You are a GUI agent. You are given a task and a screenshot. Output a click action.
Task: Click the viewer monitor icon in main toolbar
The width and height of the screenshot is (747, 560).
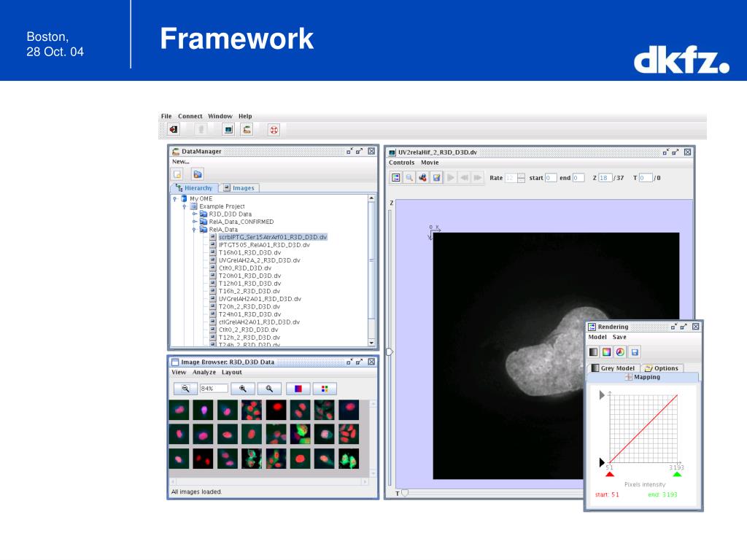pyautogui.click(x=228, y=130)
